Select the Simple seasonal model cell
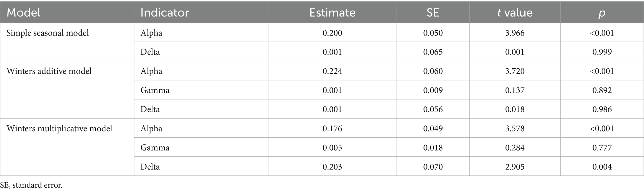This screenshot has height=192, width=644. click(x=48, y=33)
